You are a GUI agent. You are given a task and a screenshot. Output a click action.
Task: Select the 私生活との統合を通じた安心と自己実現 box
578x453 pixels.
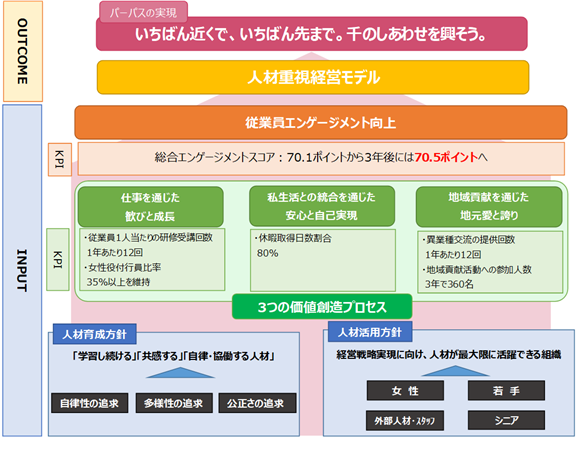[x=322, y=206]
